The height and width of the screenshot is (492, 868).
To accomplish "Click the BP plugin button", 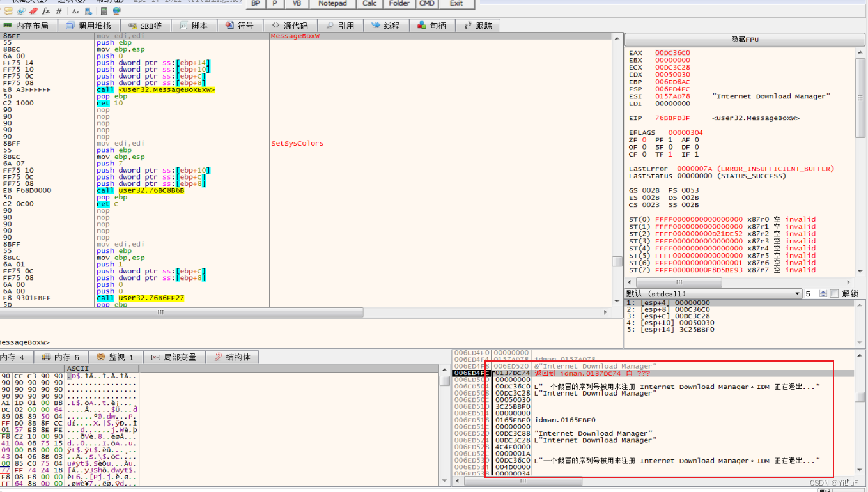I will 255,3.
